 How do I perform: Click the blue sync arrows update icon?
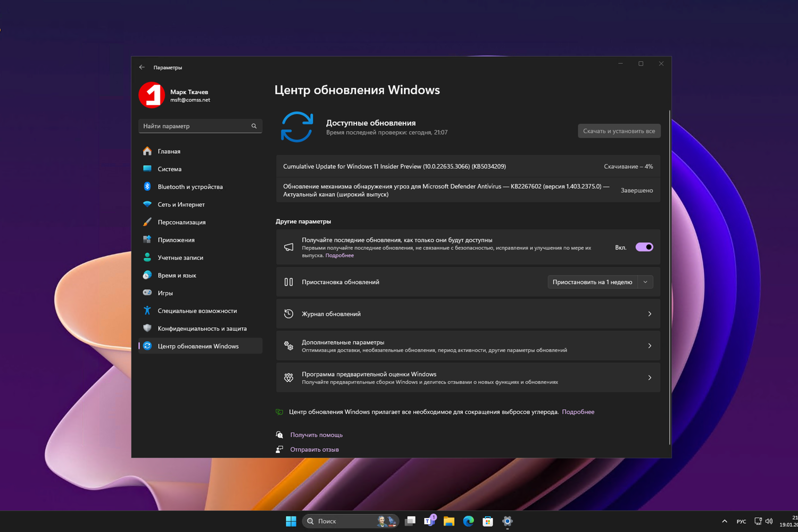[297, 127]
